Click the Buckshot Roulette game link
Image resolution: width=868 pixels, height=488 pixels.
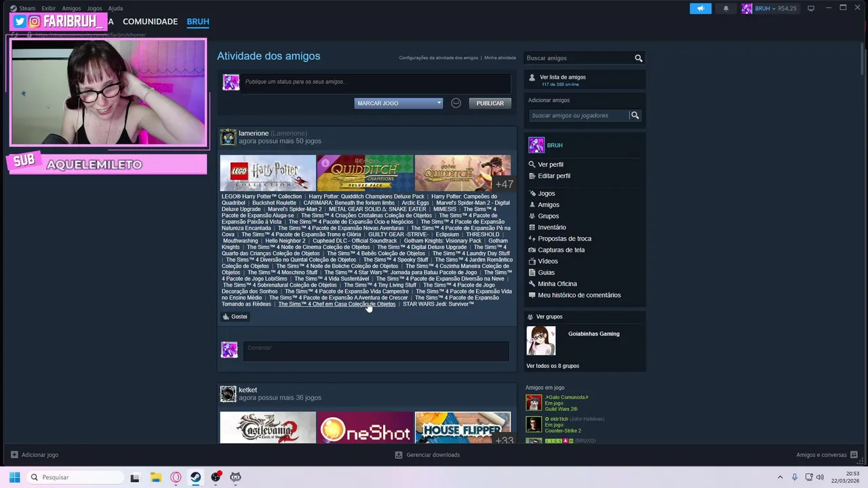274,203
